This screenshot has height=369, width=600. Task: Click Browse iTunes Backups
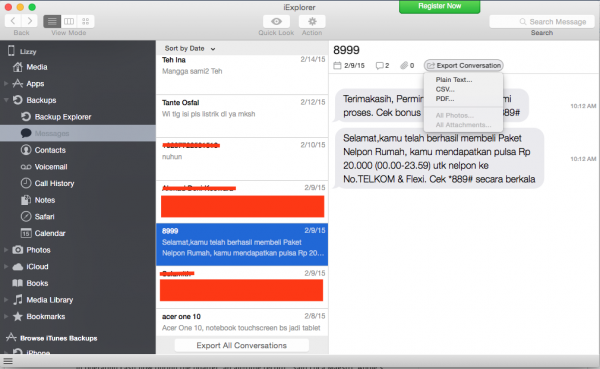(x=58, y=338)
